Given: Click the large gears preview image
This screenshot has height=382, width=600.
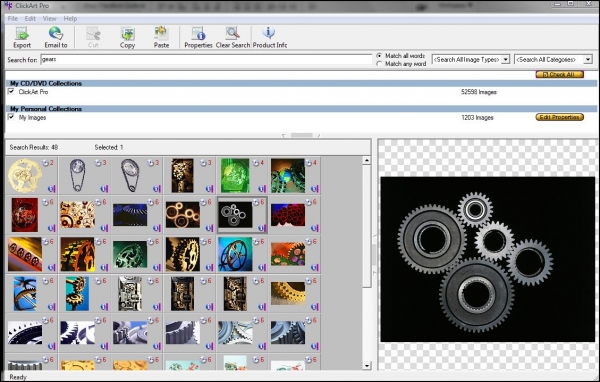Looking at the screenshot, I should (x=488, y=259).
